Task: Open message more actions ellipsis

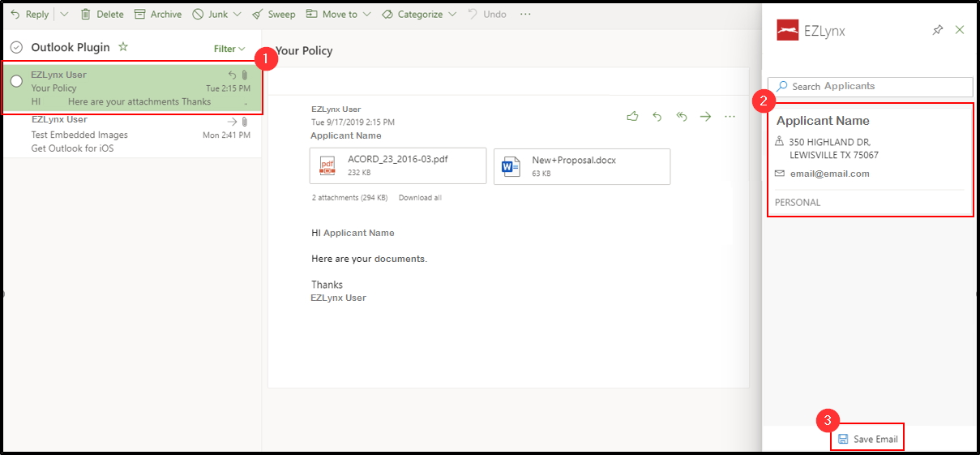Action: point(730,117)
